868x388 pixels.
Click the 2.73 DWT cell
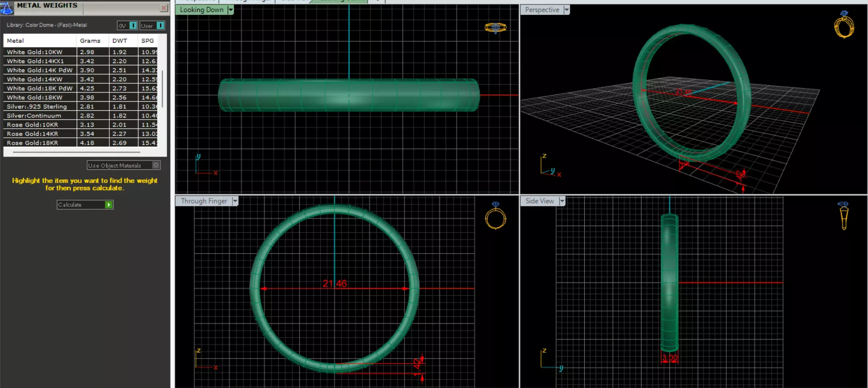click(123, 88)
